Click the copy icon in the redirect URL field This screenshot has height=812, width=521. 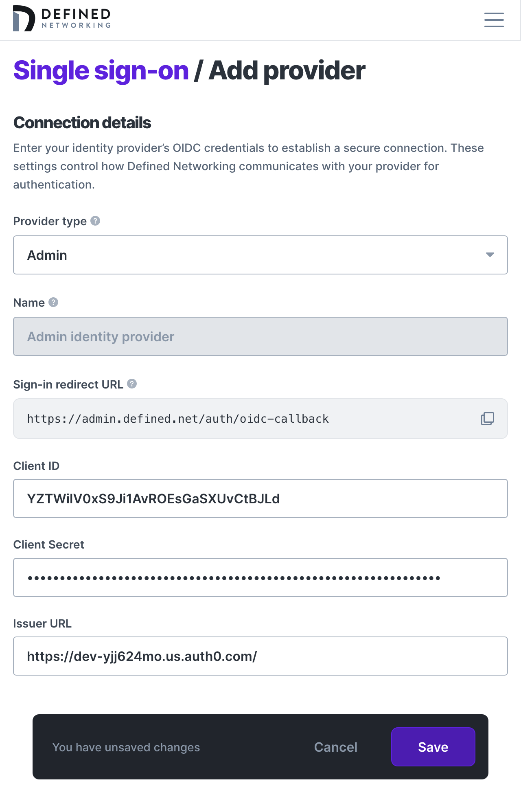point(487,418)
